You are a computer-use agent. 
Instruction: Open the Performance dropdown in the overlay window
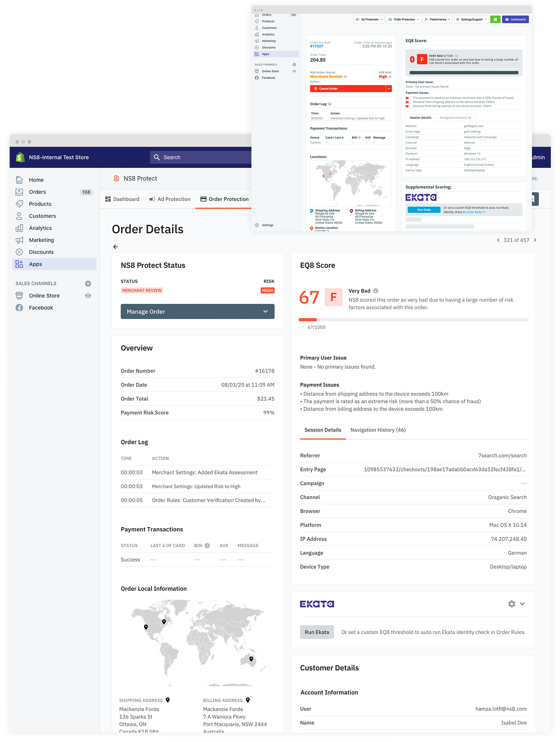tap(437, 19)
